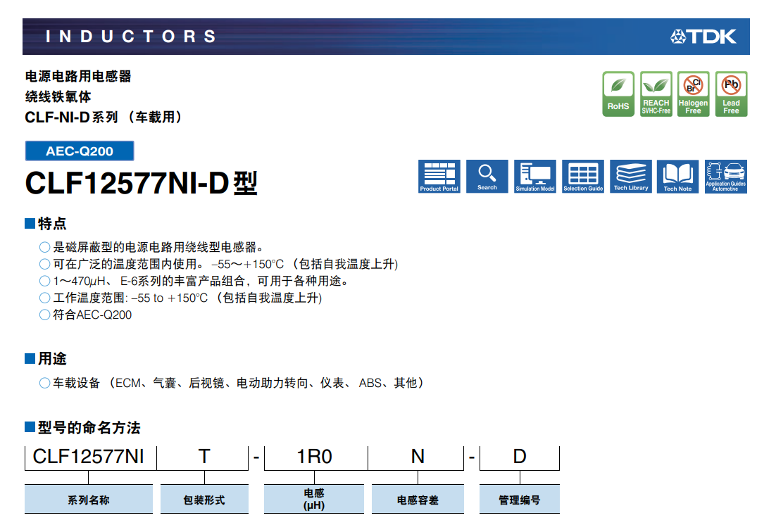Image resolution: width=776 pixels, height=532 pixels.
Task: Click the Halogen Free badge
Action: [694, 94]
